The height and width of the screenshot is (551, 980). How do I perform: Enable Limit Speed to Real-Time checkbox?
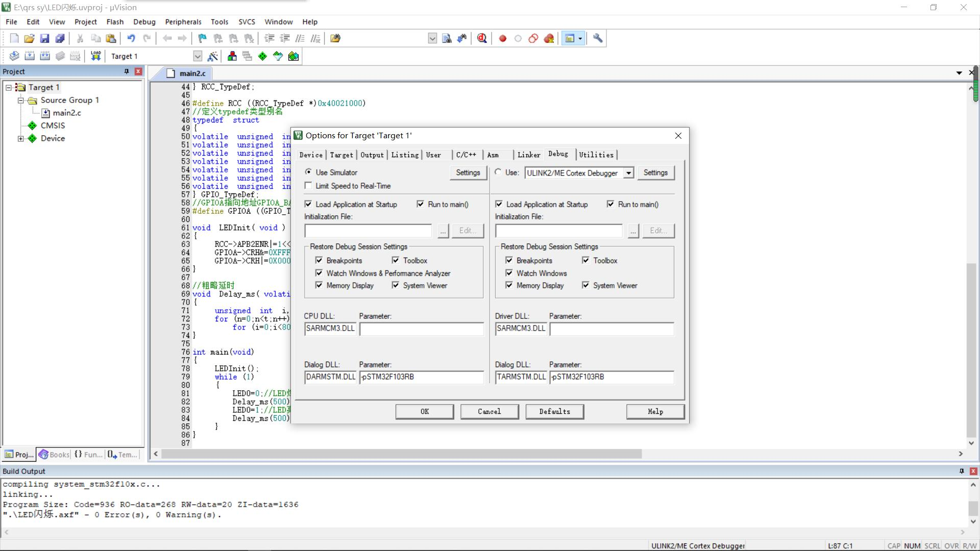pyautogui.click(x=308, y=186)
